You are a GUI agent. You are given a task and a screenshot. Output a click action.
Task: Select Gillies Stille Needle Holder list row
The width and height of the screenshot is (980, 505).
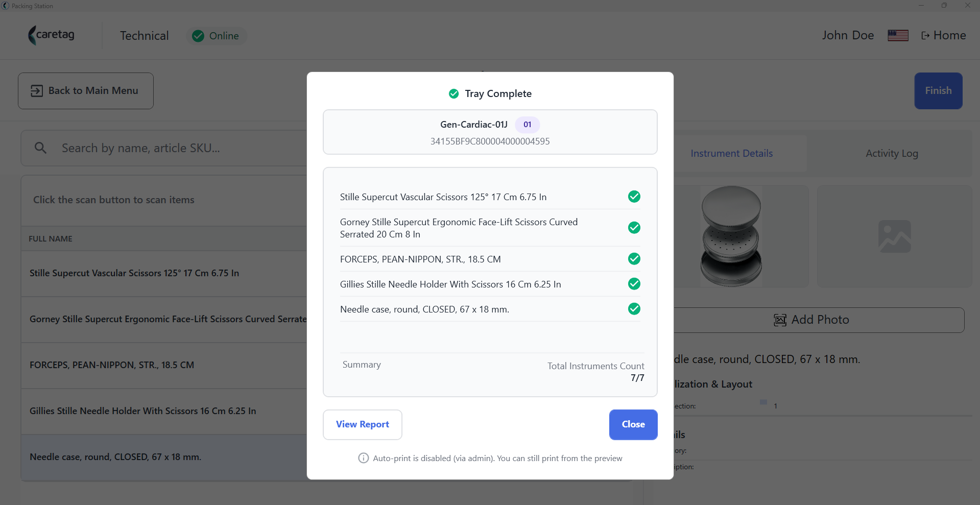pyautogui.click(x=164, y=411)
